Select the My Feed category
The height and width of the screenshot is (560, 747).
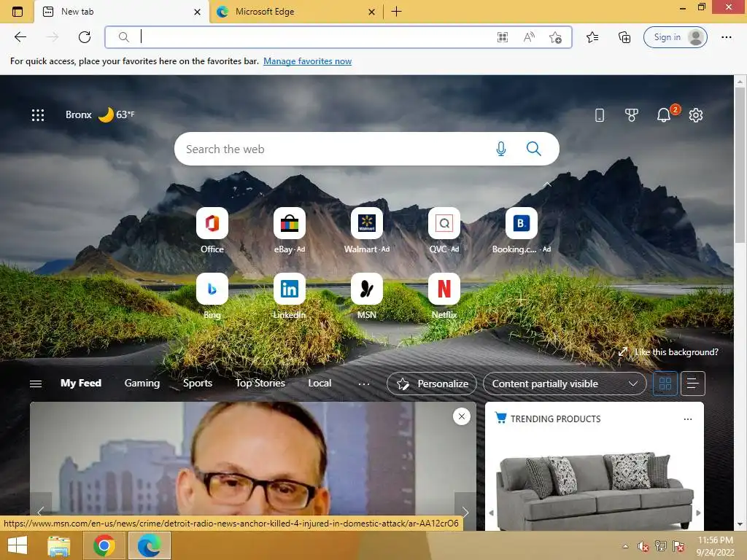coord(81,383)
